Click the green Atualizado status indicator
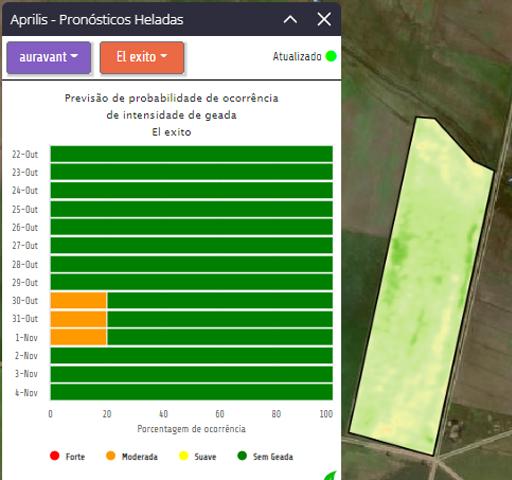The image size is (512, 480). pyautogui.click(x=331, y=56)
